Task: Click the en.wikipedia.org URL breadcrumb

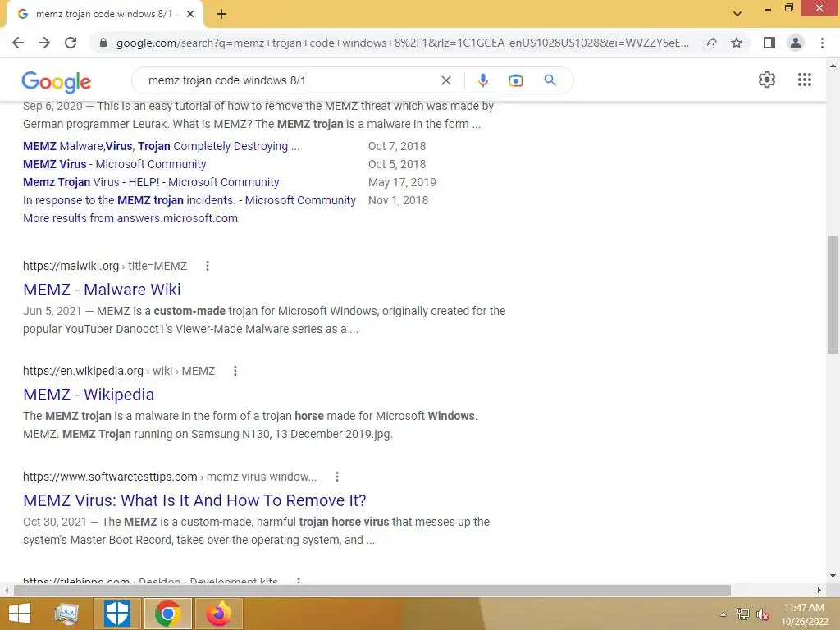Action: tap(119, 371)
